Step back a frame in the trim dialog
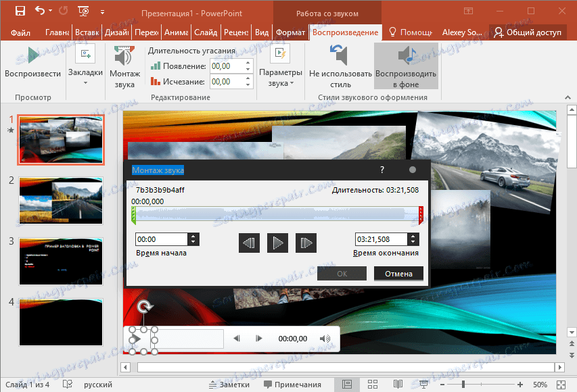This screenshot has width=577, height=392. [x=249, y=243]
